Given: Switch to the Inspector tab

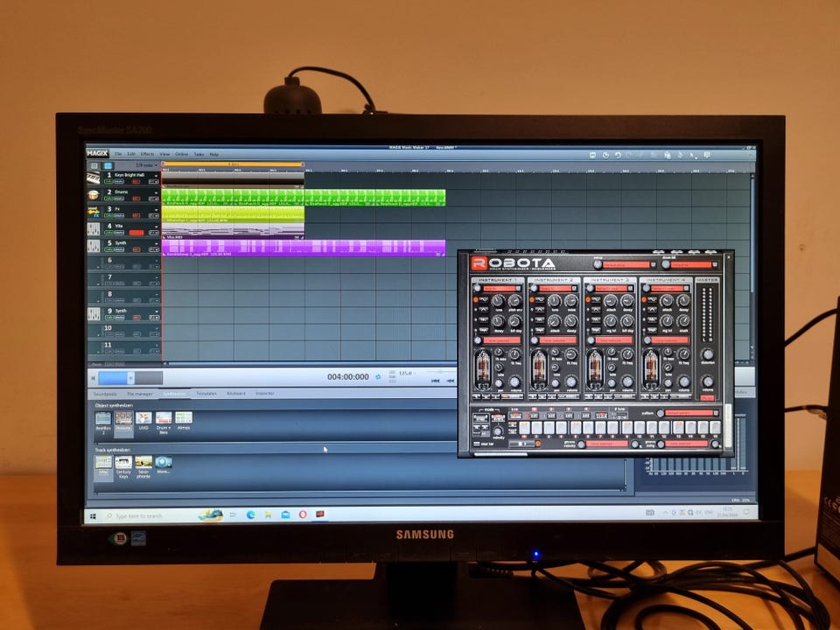Looking at the screenshot, I should pos(264,394).
